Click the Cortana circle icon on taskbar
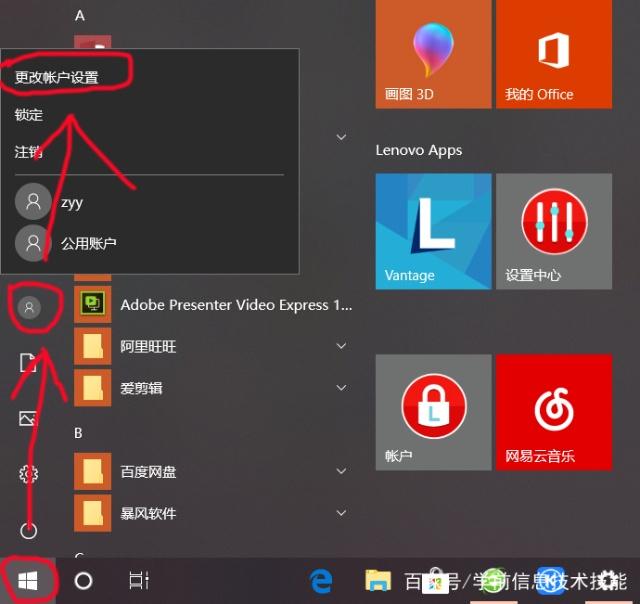The width and height of the screenshot is (640, 604). pyautogui.click(x=84, y=581)
